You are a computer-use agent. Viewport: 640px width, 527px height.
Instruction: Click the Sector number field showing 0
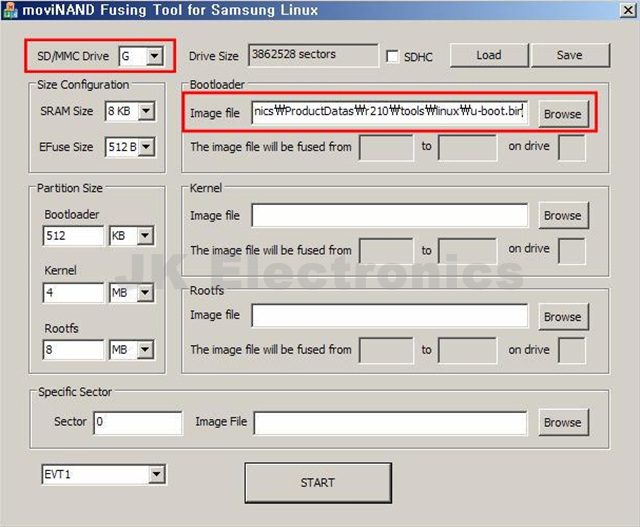138,423
